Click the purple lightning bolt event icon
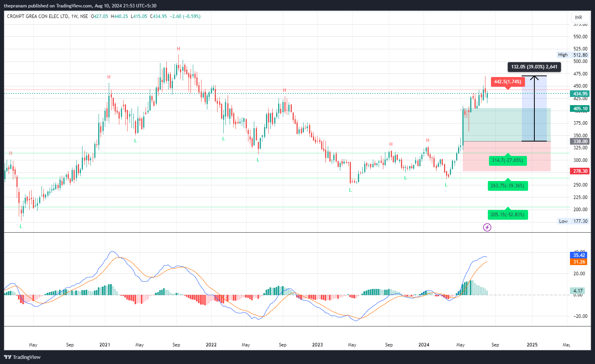This screenshot has width=595, height=364. 487,227
